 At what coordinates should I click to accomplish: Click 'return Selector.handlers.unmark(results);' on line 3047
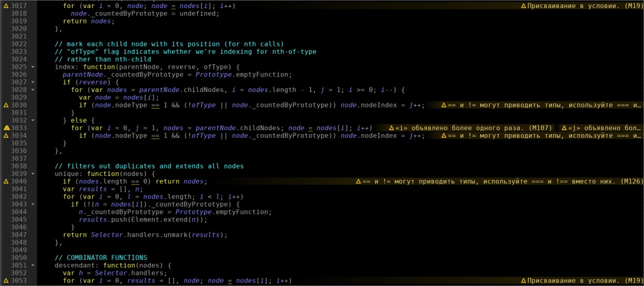coord(145,235)
